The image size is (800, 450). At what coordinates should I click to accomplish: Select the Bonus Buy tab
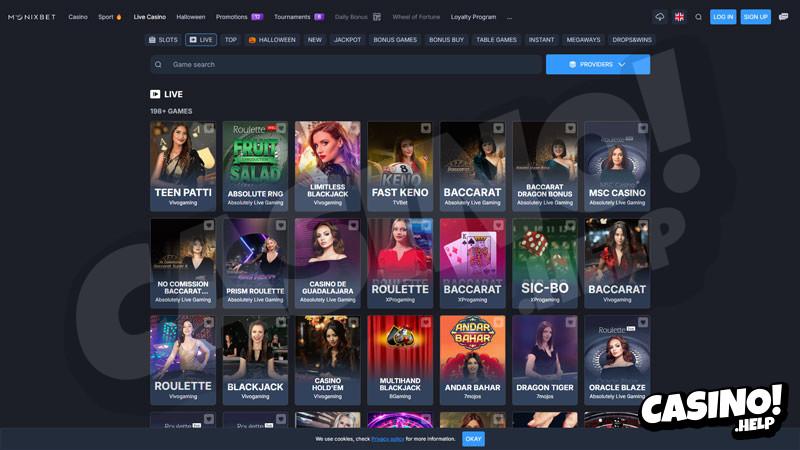446,40
